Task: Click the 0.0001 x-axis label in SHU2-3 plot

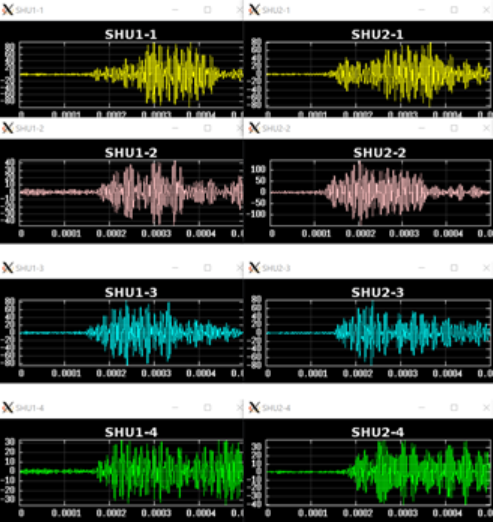Action: click(313, 373)
